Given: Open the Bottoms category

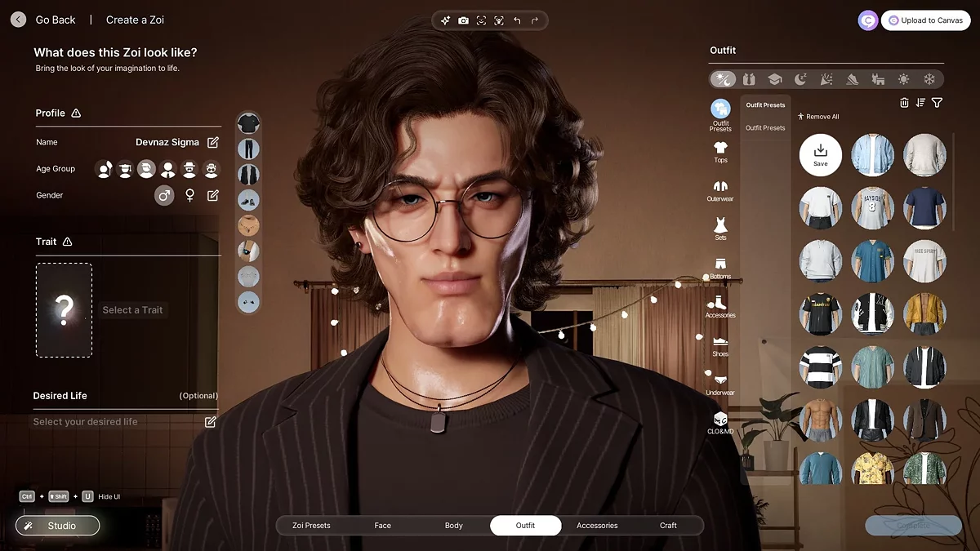Looking at the screenshot, I should [x=720, y=269].
